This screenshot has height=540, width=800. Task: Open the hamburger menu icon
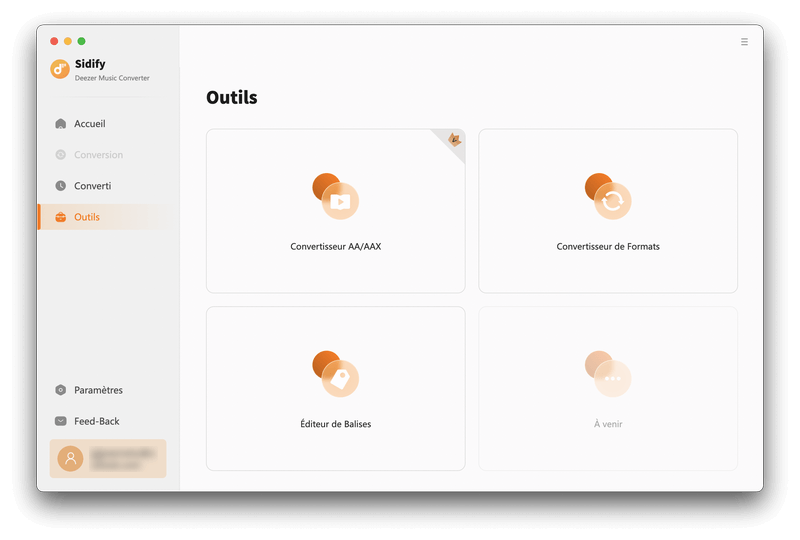coord(744,42)
